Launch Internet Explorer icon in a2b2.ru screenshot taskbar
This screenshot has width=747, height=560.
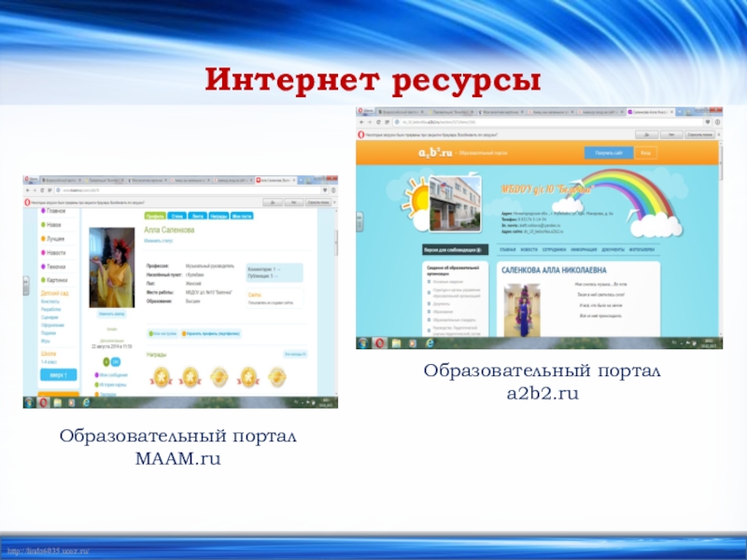coord(430,343)
